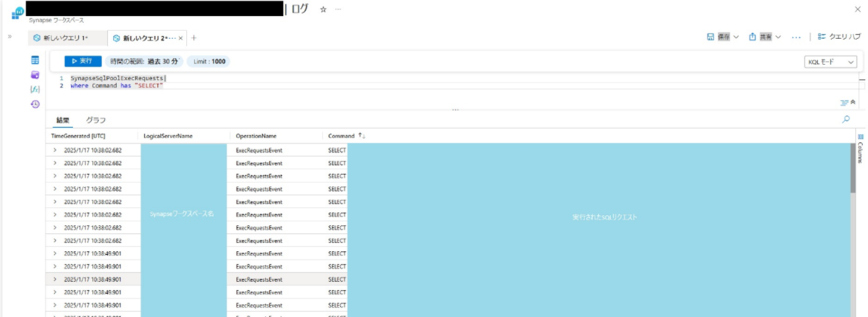
Task: Show the 結果 results tab
Action: [x=63, y=120]
